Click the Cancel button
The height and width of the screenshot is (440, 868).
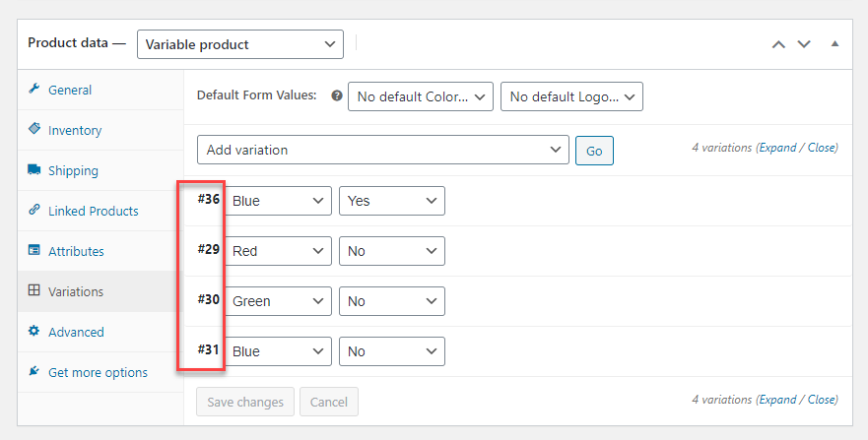[329, 402]
